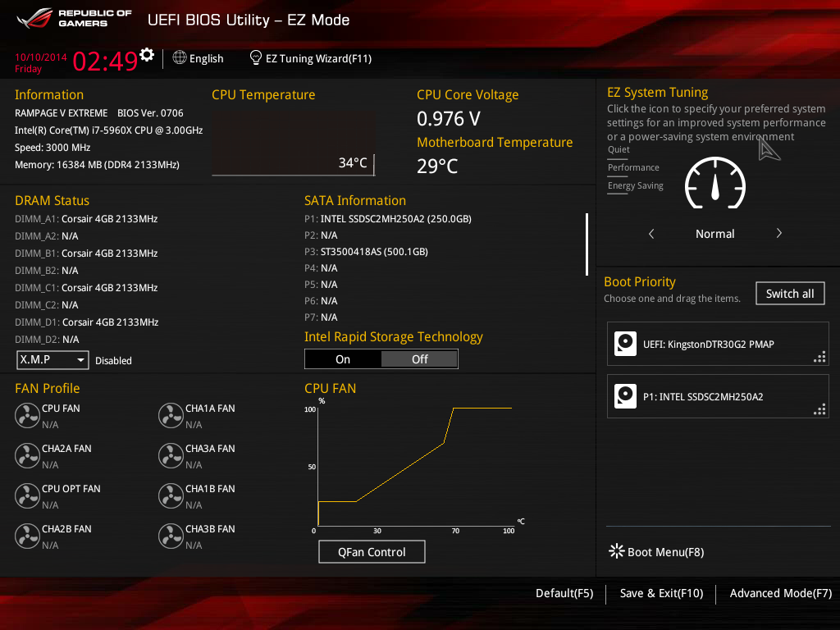
Task: Click the 02:49 clock time
Action: [105, 61]
